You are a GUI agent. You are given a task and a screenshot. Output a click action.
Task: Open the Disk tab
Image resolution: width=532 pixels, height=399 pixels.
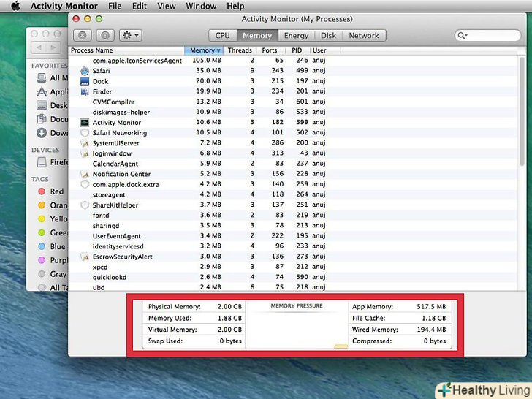(x=328, y=35)
